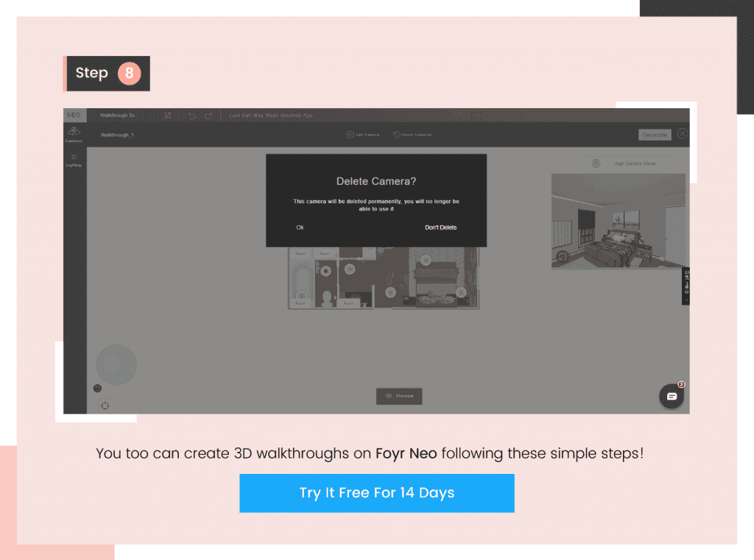Open the chat support bubble
Image resolution: width=754 pixels, height=560 pixels.
(x=671, y=396)
